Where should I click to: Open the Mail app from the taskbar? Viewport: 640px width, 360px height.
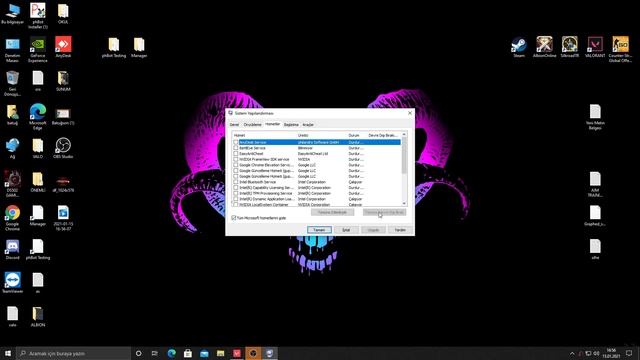click(x=204, y=353)
